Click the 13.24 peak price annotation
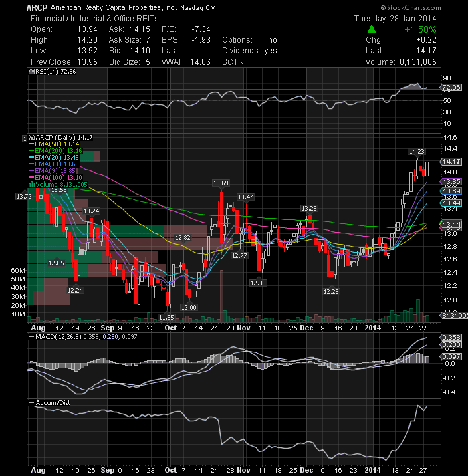Screen dimensions: 468x476 point(92,211)
